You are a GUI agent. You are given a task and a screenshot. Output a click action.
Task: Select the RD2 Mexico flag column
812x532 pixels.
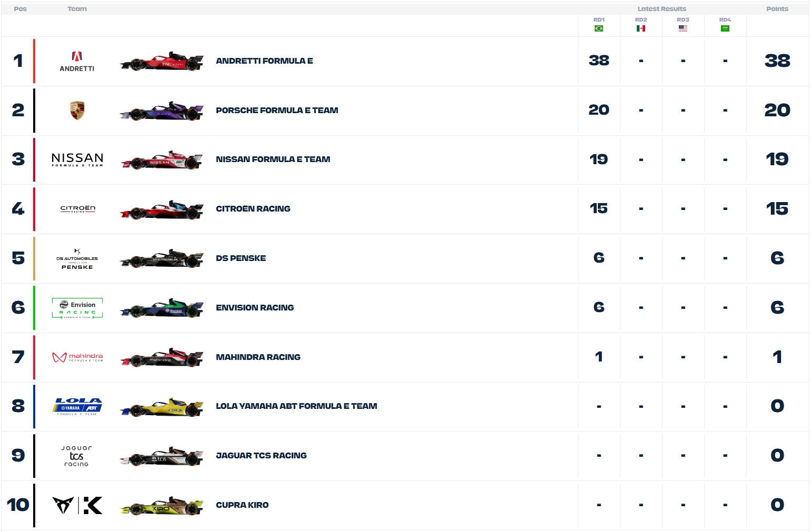coord(640,25)
